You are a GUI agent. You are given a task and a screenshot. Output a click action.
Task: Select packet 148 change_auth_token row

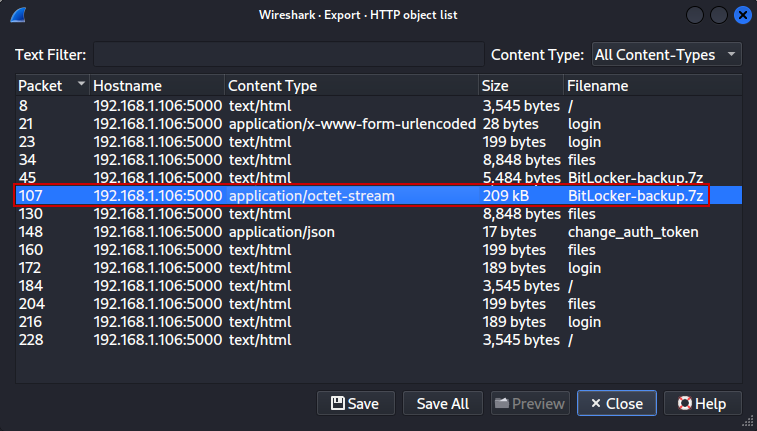pyautogui.click(x=362, y=232)
